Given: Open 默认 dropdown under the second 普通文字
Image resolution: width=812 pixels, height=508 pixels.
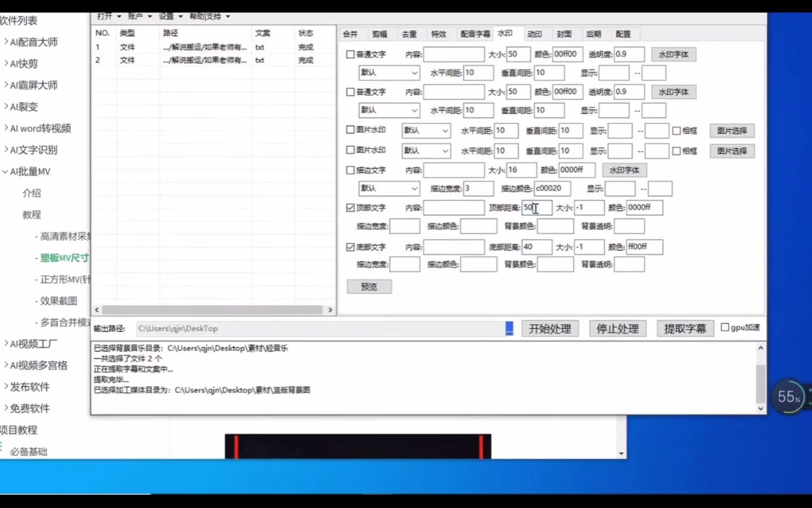Looking at the screenshot, I should click(x=389, y=110).
